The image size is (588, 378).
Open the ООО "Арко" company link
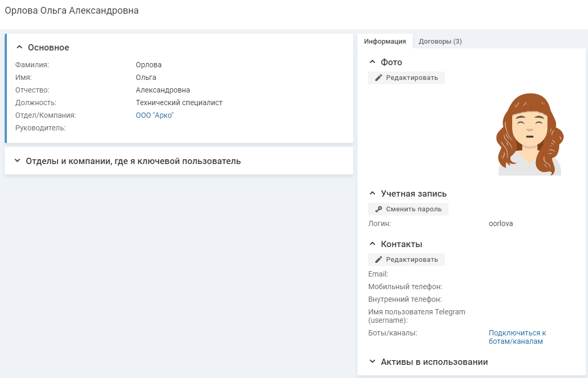click(x=155, y=115)
